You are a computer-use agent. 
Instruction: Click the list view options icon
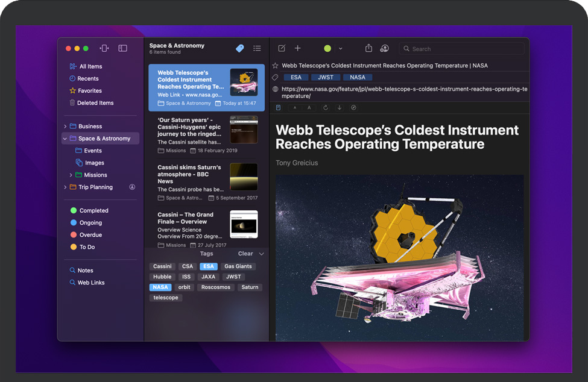257,48
